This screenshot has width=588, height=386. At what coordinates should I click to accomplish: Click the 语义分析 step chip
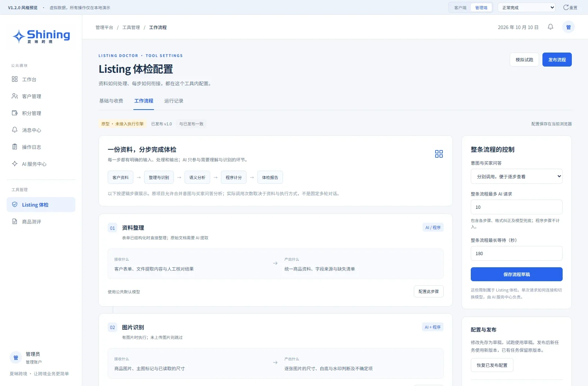[x=197, y=177]
